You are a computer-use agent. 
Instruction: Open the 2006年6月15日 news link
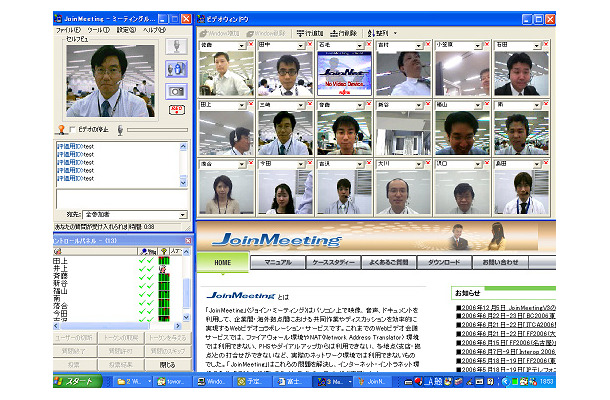point(506,343)
